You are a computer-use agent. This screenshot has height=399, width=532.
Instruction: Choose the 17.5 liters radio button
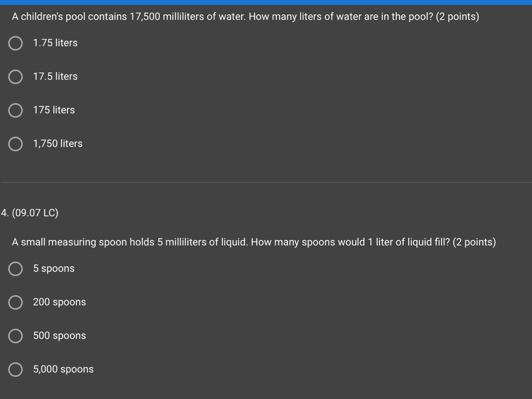pos(16,76)
